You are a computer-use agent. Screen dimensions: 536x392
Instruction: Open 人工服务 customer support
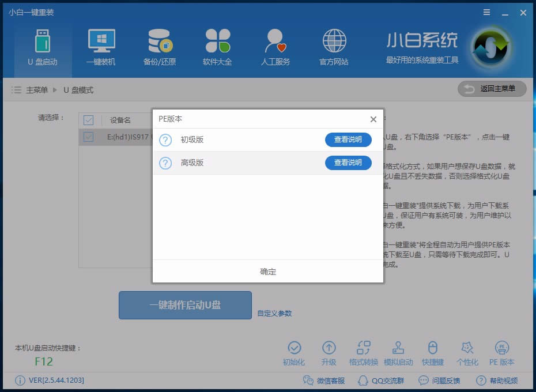[275, 46]
